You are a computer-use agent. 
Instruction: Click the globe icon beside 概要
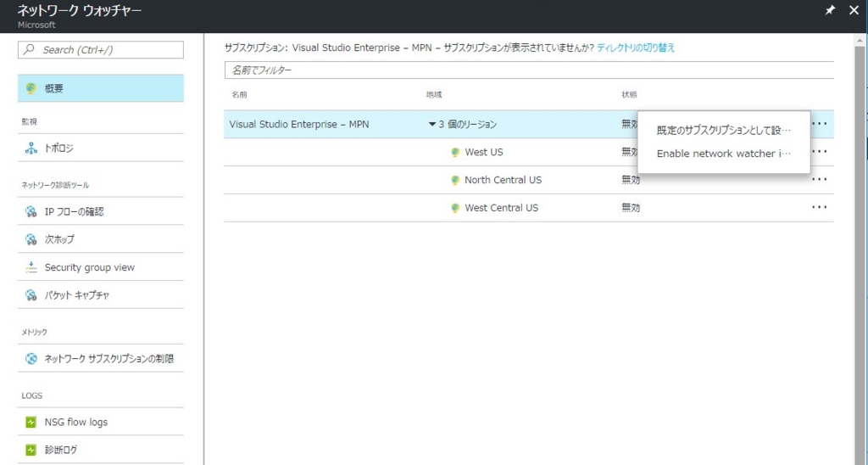tap(31, 88)
